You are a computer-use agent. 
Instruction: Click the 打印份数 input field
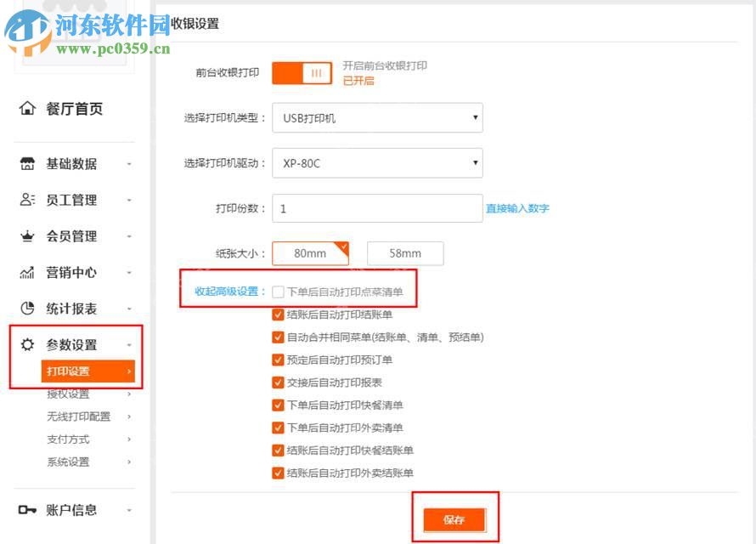377,208
